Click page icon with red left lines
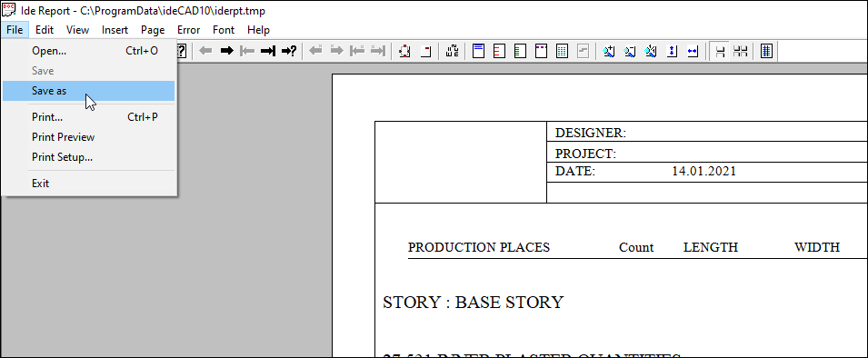Image resolution: width=868 pixels, height=358 pixels. pyautogui.click(x=499, y=52)
